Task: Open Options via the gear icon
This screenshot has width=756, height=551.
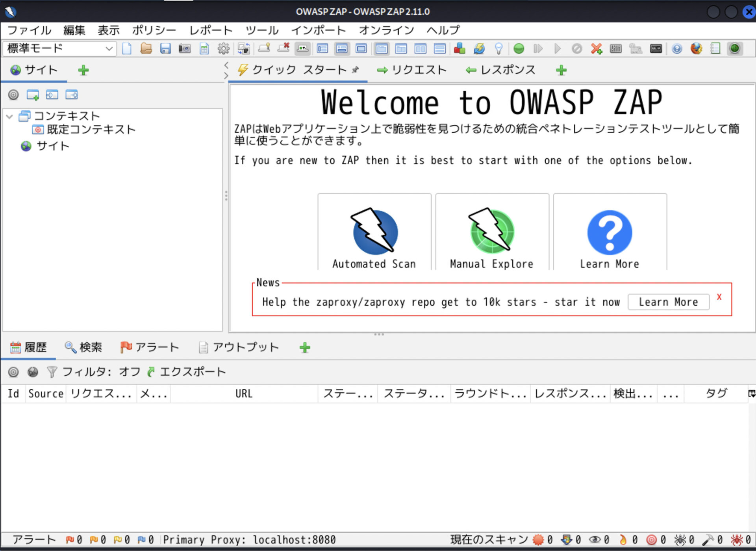Action: pos(223,48)
